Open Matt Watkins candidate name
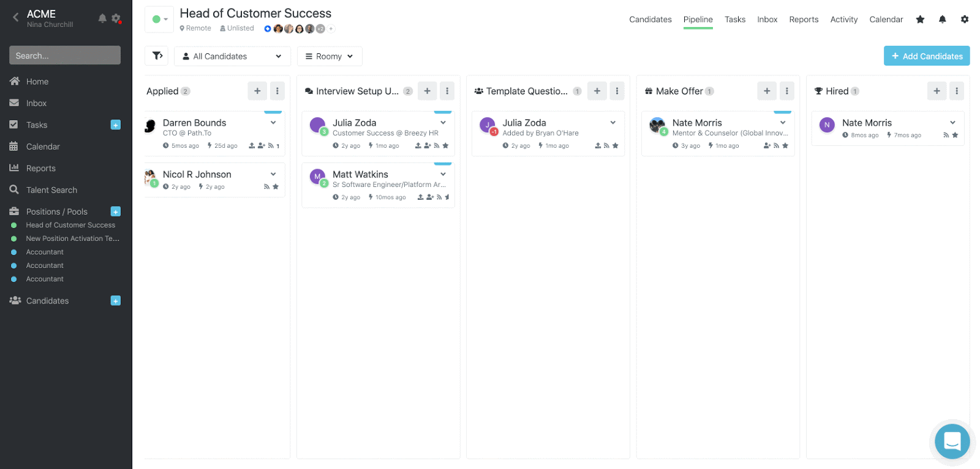 pos(360,174)
